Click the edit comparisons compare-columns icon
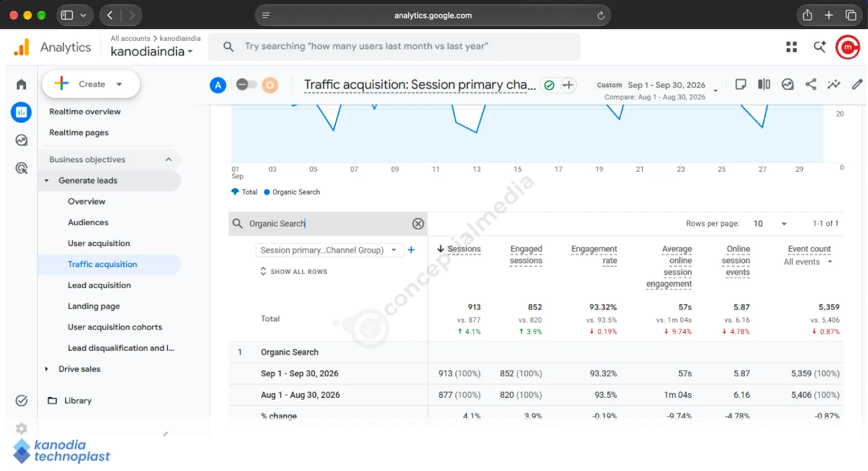 pyautogui.click(x=764, y=84)
